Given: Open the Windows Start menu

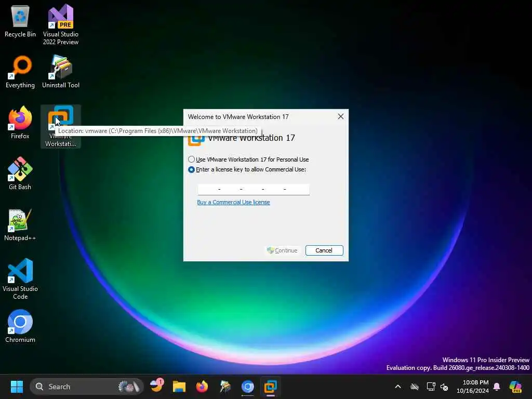Looking at the screenshot, I should pyautogui.click(x=17, y=387).
